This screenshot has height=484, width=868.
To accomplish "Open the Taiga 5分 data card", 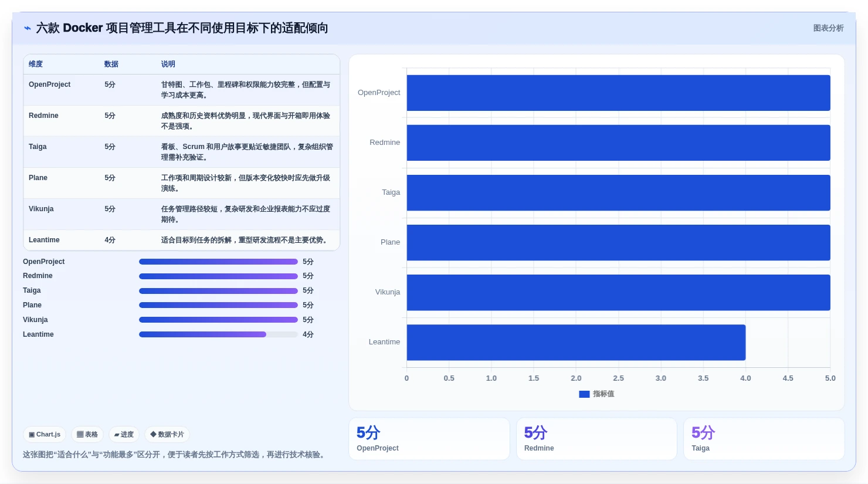I will point(764,439).
